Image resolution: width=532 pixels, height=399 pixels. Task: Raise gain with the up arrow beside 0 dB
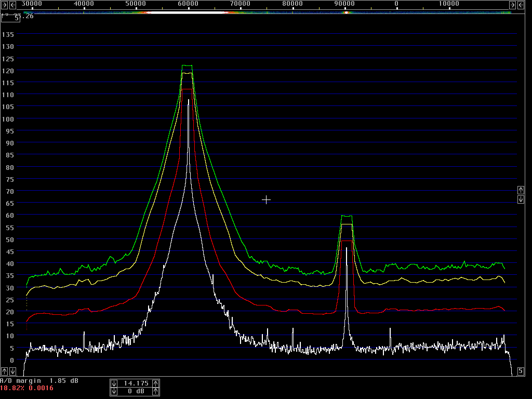click(x=155, y=392)
